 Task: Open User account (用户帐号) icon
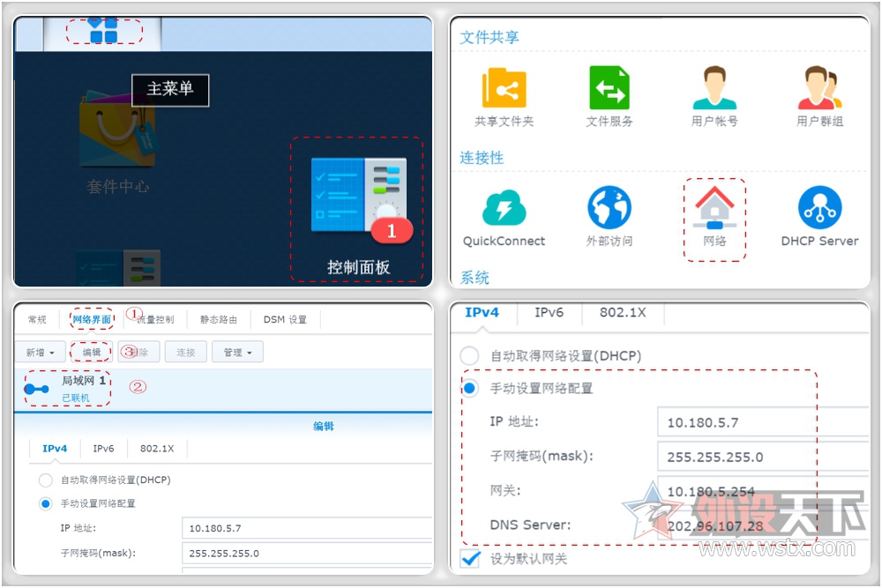pos(714,87)
